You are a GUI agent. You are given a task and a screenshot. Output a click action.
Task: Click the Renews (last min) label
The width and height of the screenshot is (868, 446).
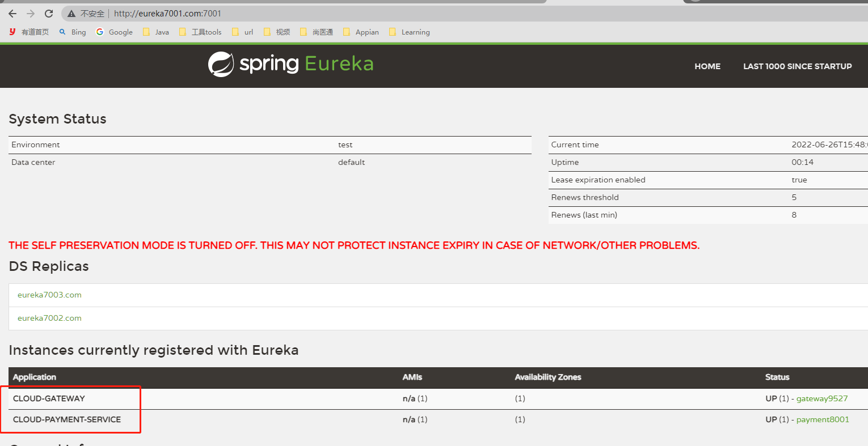pyautogui.click(x=584, y=215)
